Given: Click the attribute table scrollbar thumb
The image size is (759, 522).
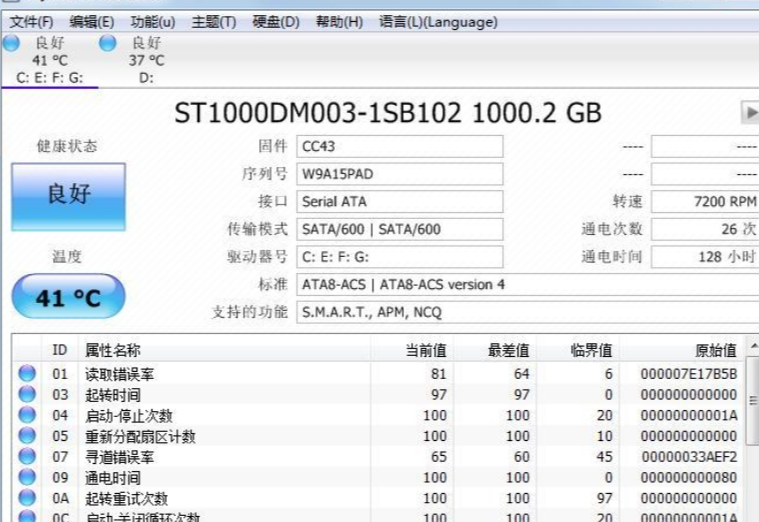Looking at the screenshot, I should (753, 400).
